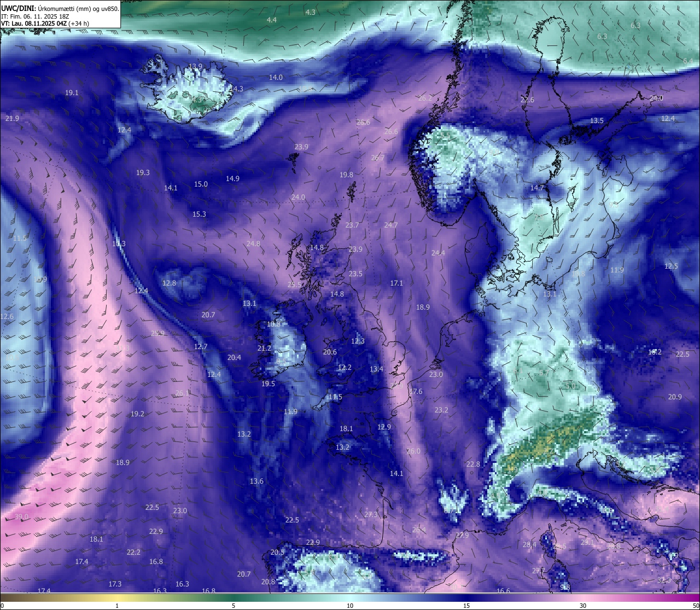Click the 16.6 value at bottom edge

coord(503,591)
